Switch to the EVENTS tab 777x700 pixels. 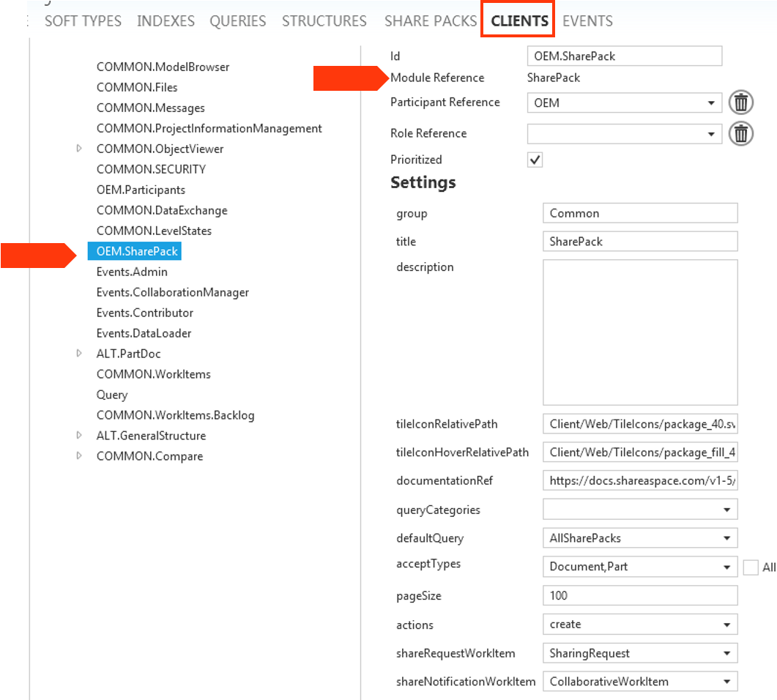click(587, 21)
